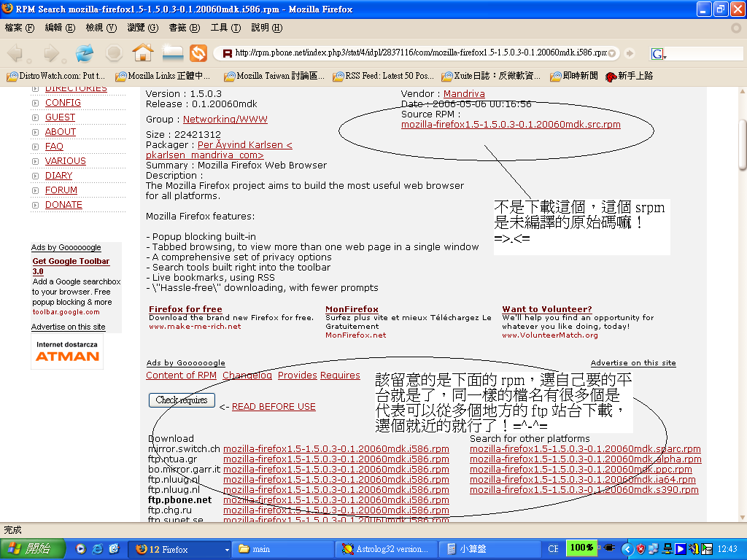Click the Stop loading icon
This screenshot has width=747, height=560.
click(114, 53)
